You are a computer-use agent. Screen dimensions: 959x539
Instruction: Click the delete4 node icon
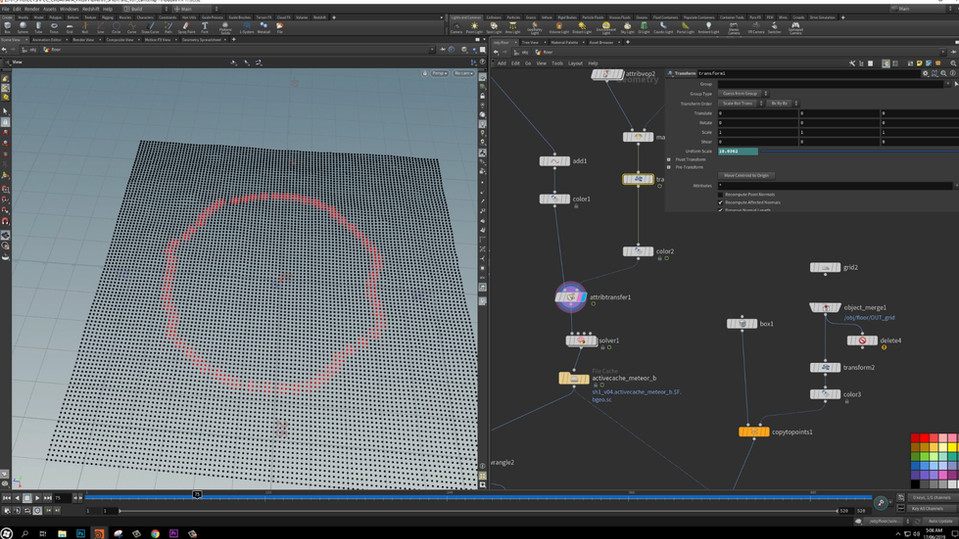[x=862, y=340]
